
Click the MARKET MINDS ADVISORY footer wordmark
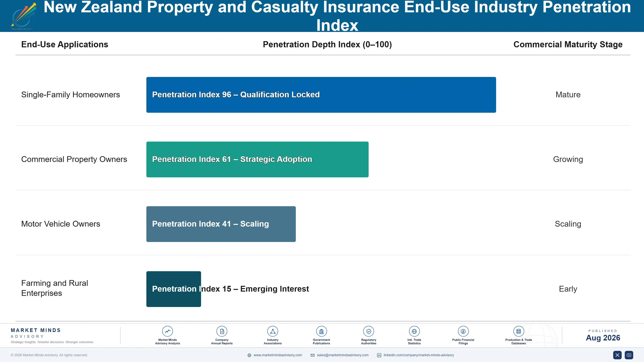[35, 333]
